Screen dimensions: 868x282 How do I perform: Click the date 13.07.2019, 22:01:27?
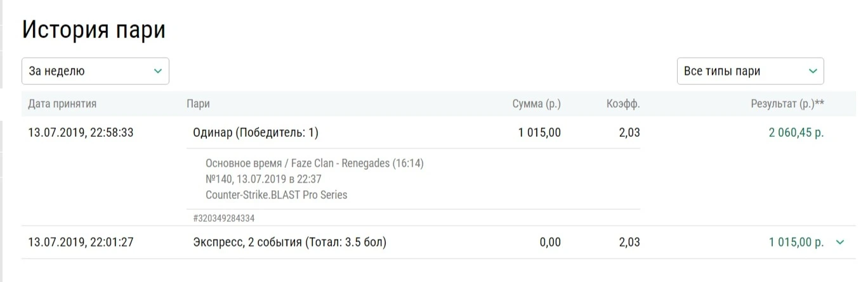[x=81, y=242]
